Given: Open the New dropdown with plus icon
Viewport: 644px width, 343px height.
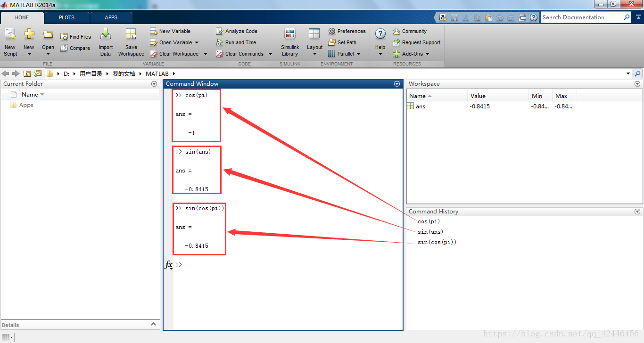Looking at the screenshot, I should [29, 41].
